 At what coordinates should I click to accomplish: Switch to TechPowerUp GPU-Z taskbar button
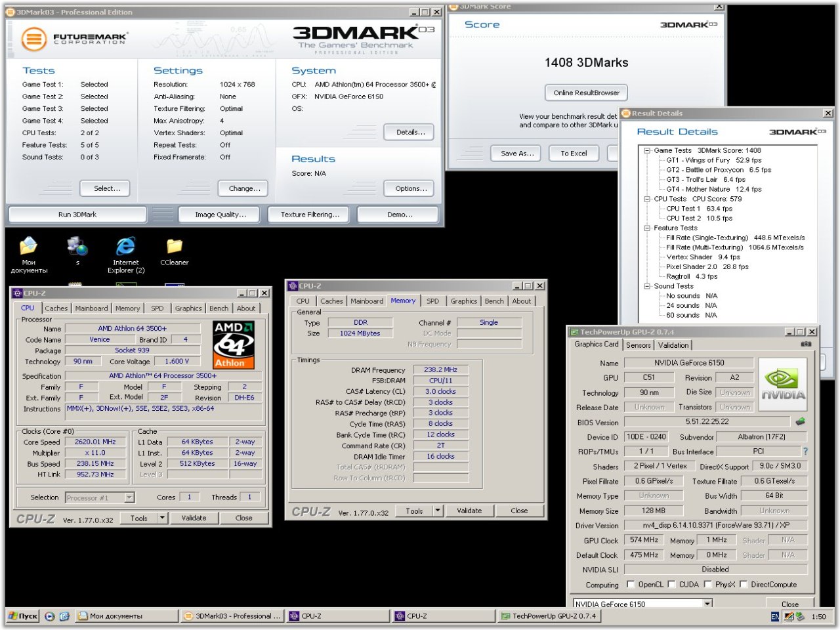click(549, 616)
